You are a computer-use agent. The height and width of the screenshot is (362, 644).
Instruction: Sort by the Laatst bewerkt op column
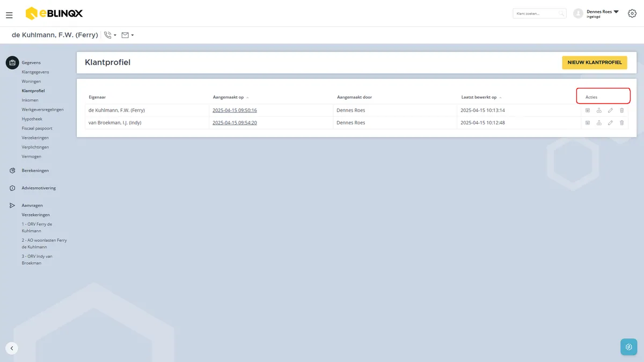click(x=481, y=97)
